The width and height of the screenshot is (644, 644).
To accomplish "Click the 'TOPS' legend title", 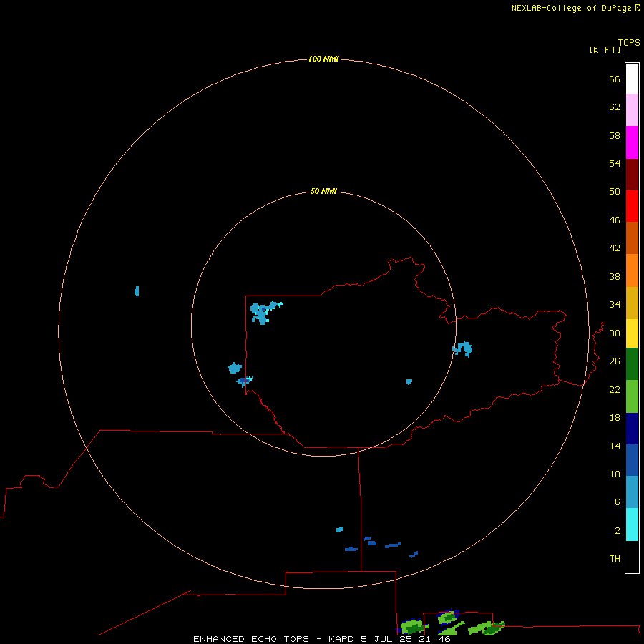I will click(x=629, y=42).
